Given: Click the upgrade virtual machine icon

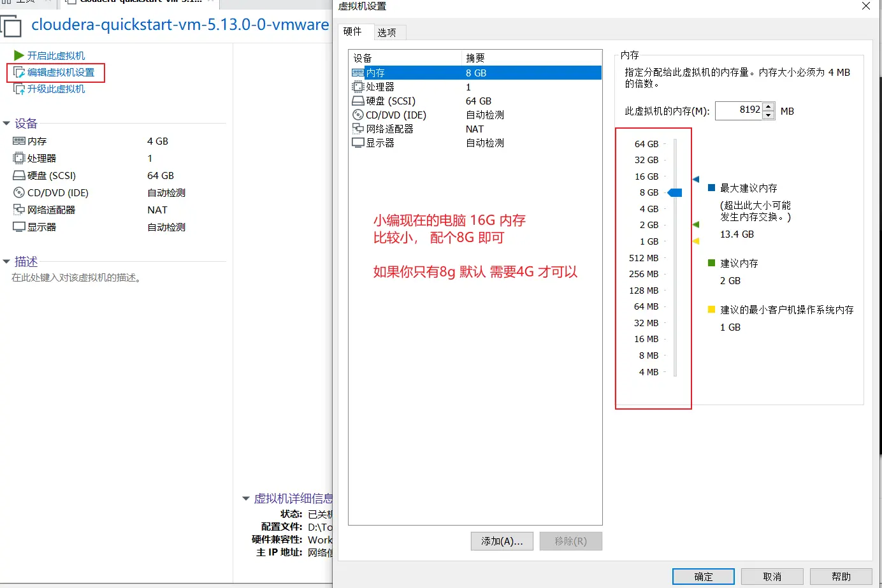Looking at the screenshot, I should click(x=19, y=89).
